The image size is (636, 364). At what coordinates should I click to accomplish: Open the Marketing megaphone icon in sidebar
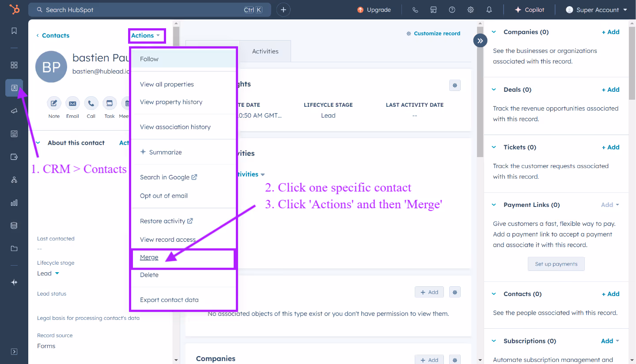[x=14, y=111]
